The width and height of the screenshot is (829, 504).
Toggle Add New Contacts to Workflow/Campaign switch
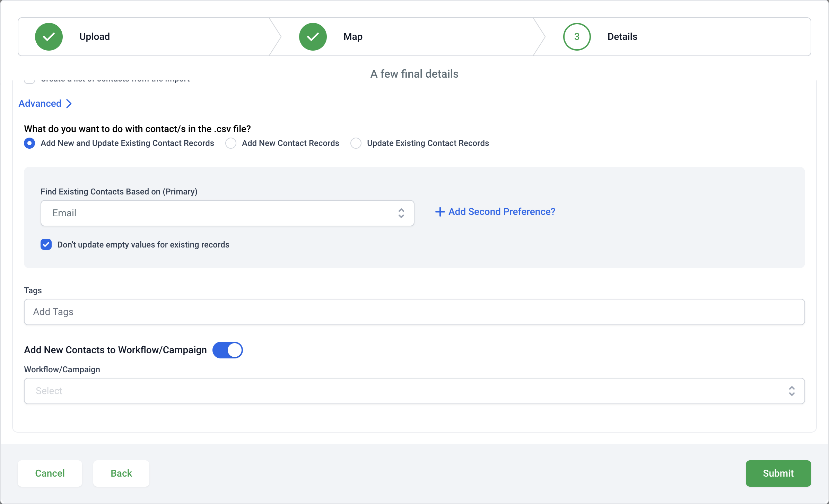click(x=228, y=350)
